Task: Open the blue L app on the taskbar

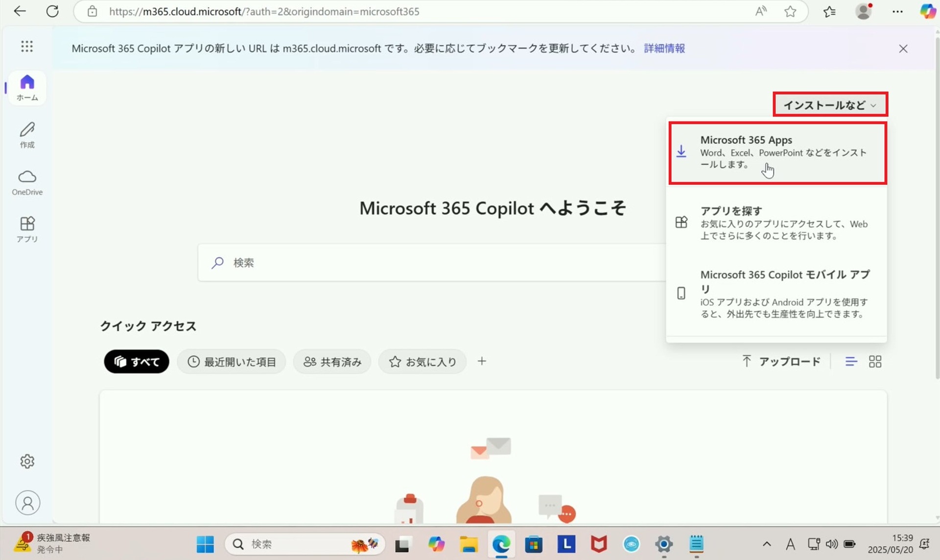Action: (566, 543)
